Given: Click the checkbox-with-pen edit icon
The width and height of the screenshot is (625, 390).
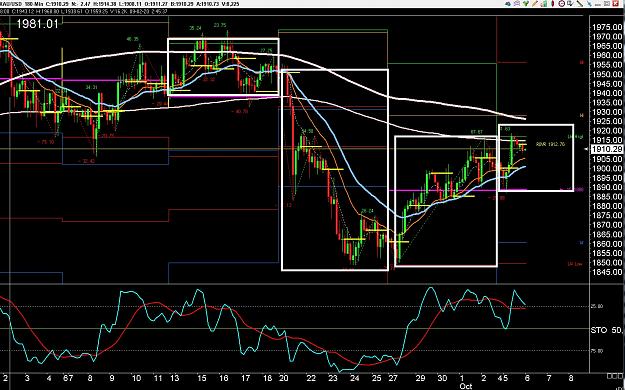Looking at the screenshot, I should point(570,4).
